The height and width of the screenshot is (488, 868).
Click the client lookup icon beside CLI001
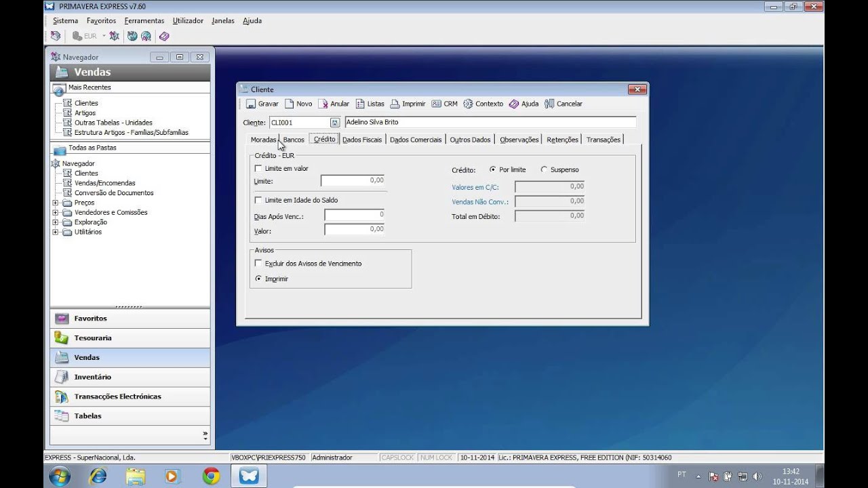pos(334,123)
